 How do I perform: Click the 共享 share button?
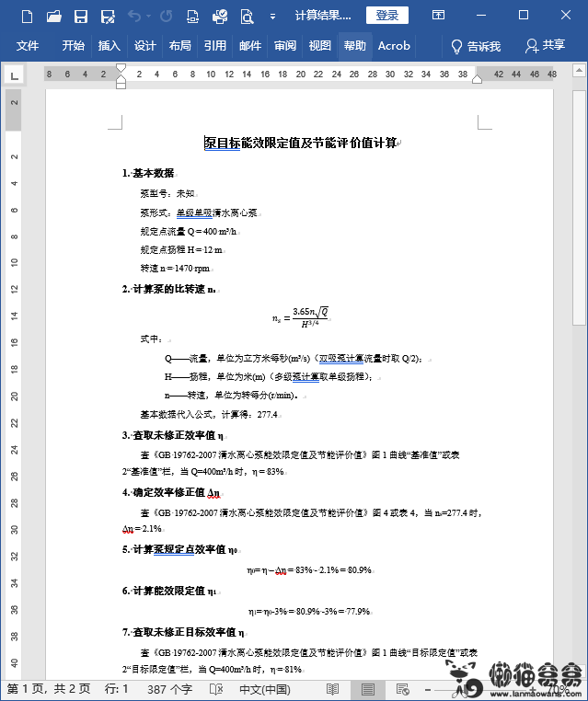pos(545,46)
